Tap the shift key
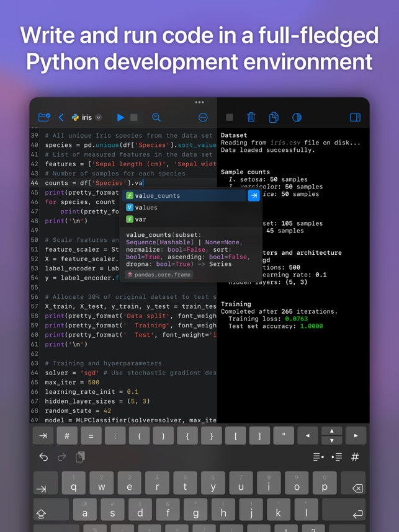This screenshot has height=532, width=399. pos(51,510)
